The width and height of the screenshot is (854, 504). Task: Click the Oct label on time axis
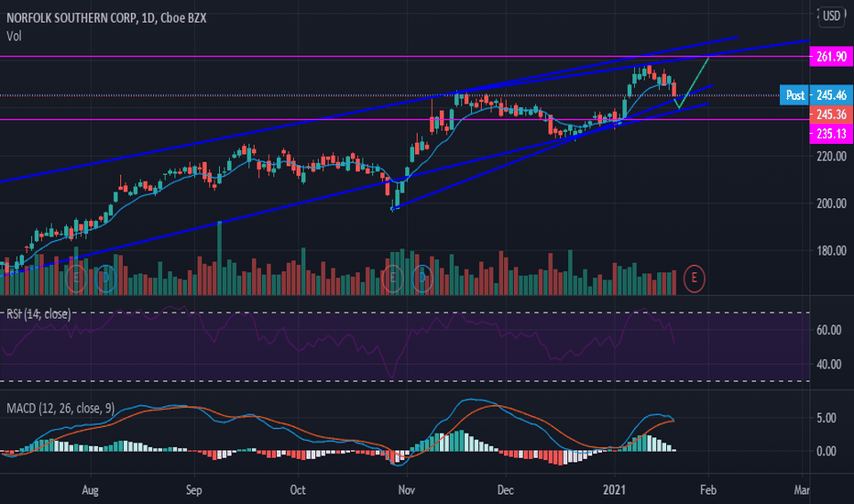tap(298, 490)
